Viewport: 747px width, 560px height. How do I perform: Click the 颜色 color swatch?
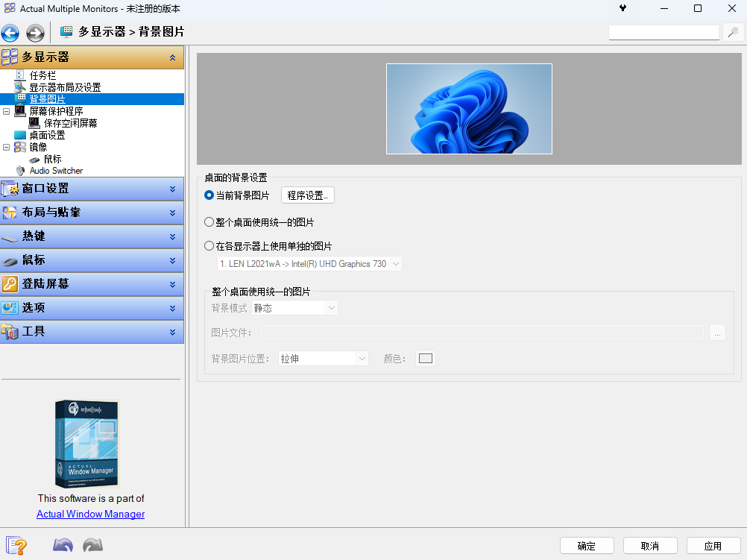tap(426, 359)
